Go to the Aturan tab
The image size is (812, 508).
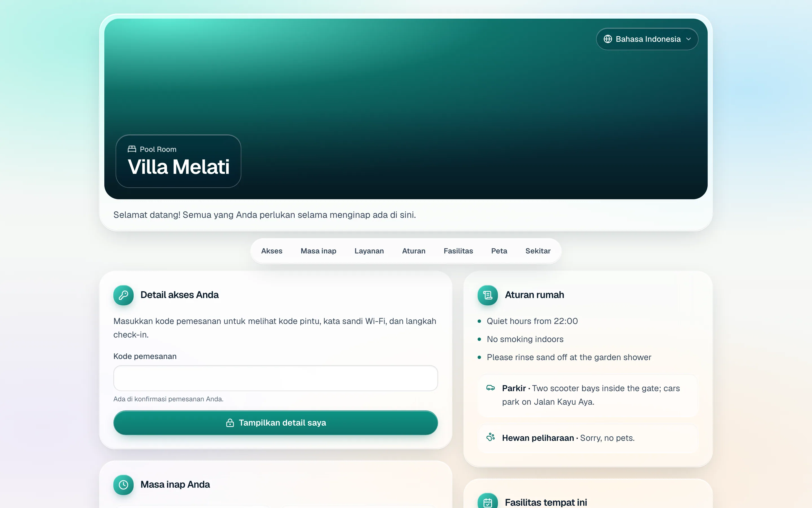(x=414, y=251)
